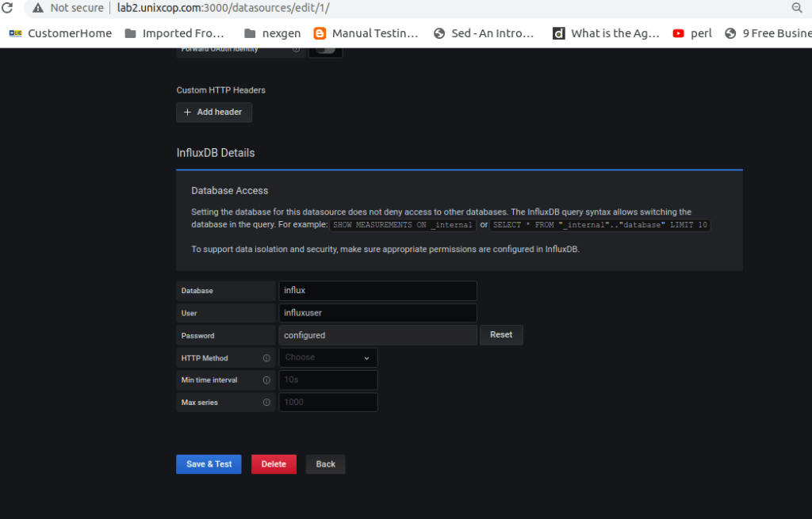Click the browser address bar URL
The width and height of the screenshot is (812, 519).
pyautogui.click(x=223, y=8)
